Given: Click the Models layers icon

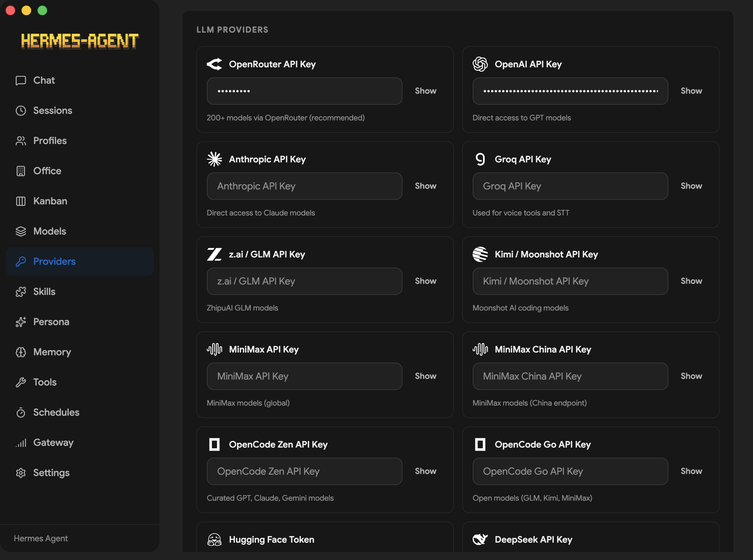Looking at the screenshot, I should point(21,231).
